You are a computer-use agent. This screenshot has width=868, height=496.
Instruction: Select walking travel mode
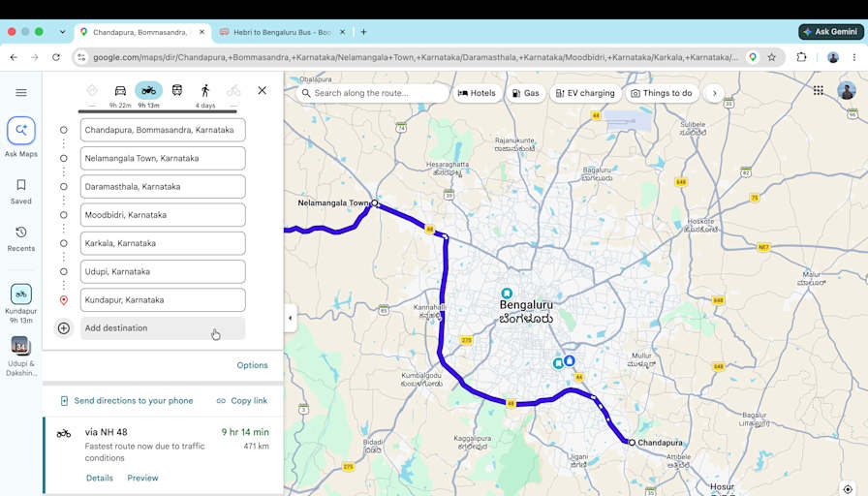(x=205, y=90)
